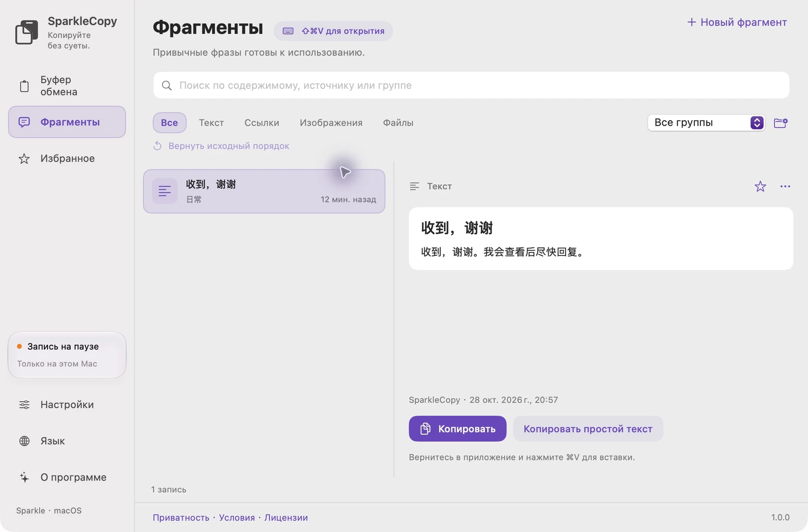808x532 pixels.
Task: Click the ⇧⌘V для открытия shortcut badge
Action: (333, 31)
